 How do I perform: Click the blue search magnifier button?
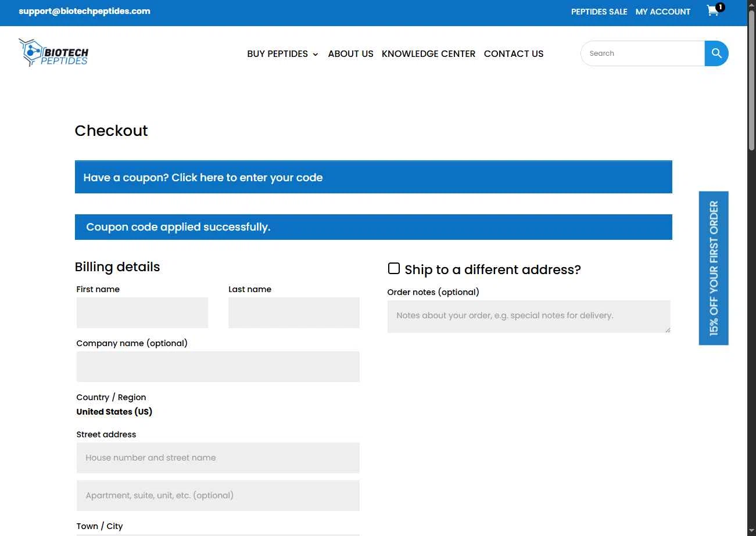tap(716, 53)
